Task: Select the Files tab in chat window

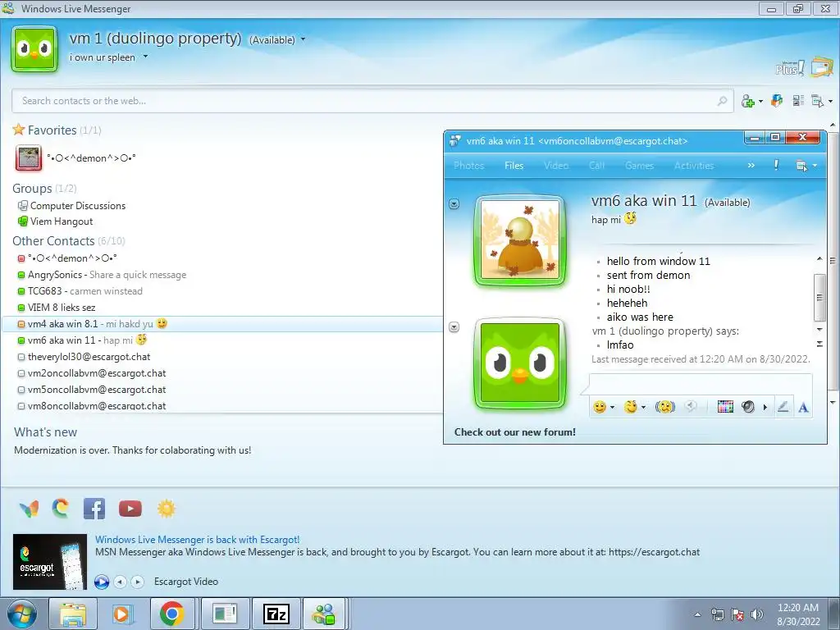Action: (x=514, y=166)
